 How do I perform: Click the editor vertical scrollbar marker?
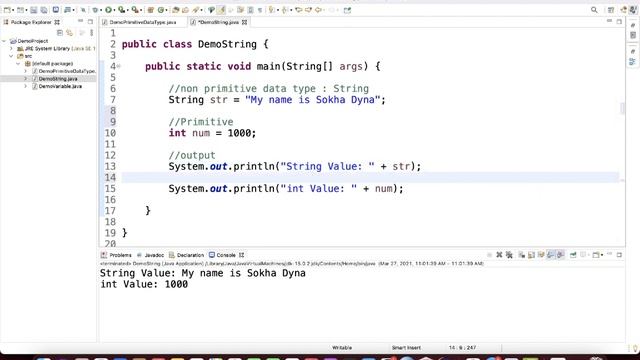pos(622,108)
